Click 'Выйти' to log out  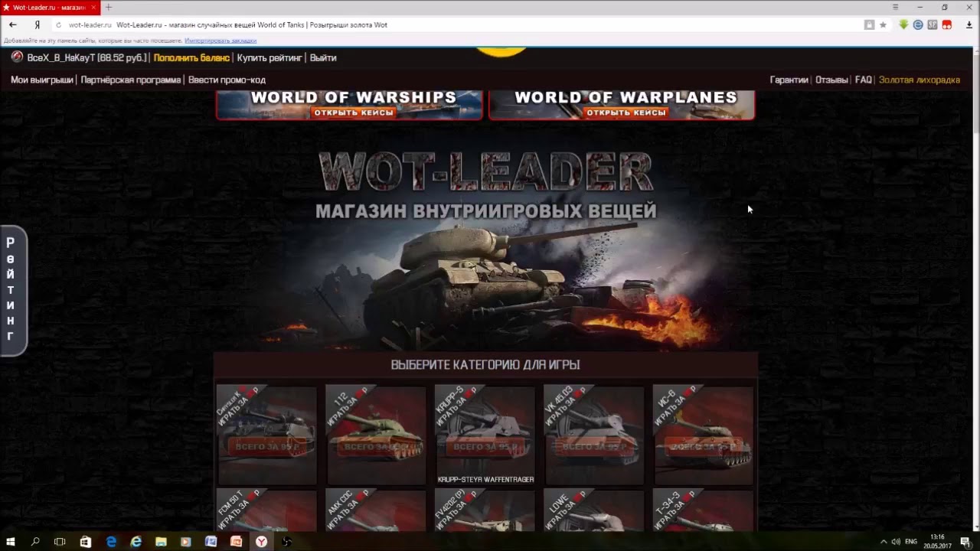[x=323, y=58]
